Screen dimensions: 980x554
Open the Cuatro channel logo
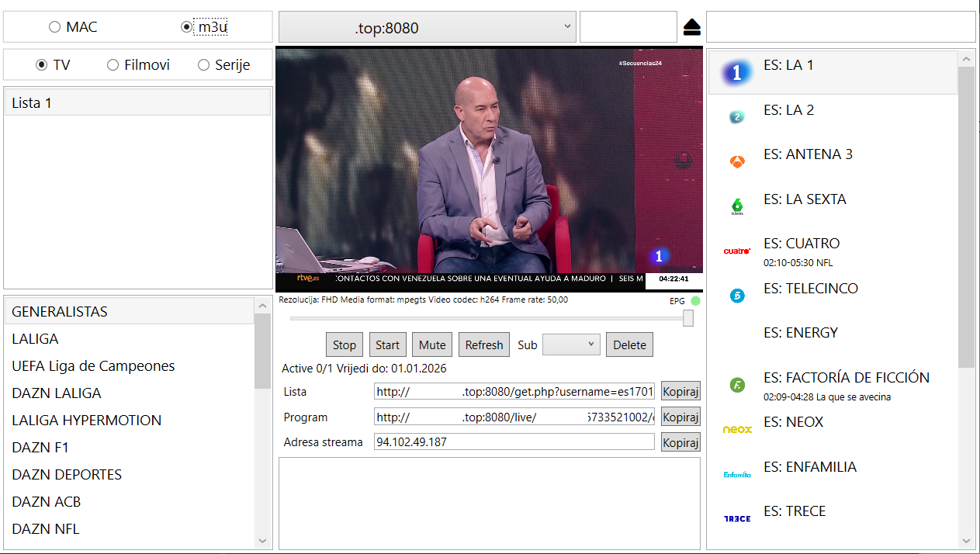point(737,251)
